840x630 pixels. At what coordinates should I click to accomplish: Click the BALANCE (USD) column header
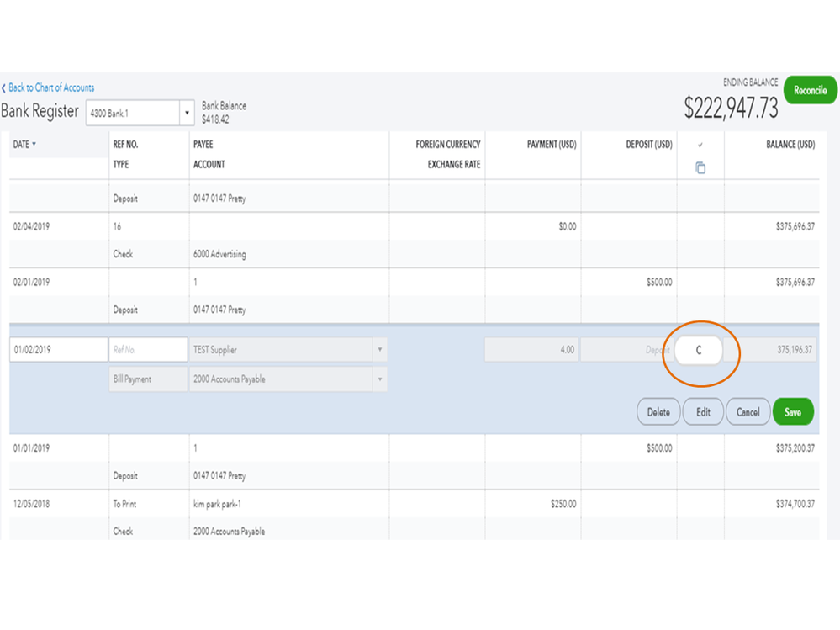point(790,145)
